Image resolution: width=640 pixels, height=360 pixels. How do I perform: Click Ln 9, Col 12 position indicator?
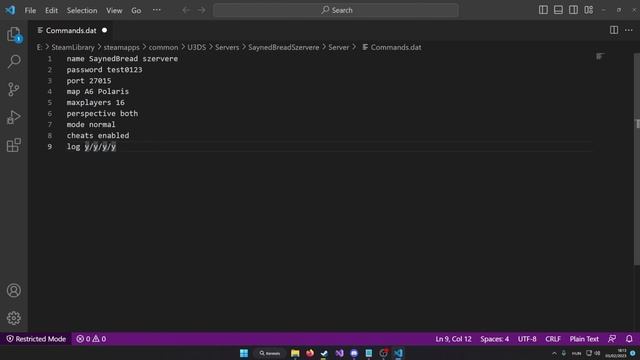click(x=453, y=339)
